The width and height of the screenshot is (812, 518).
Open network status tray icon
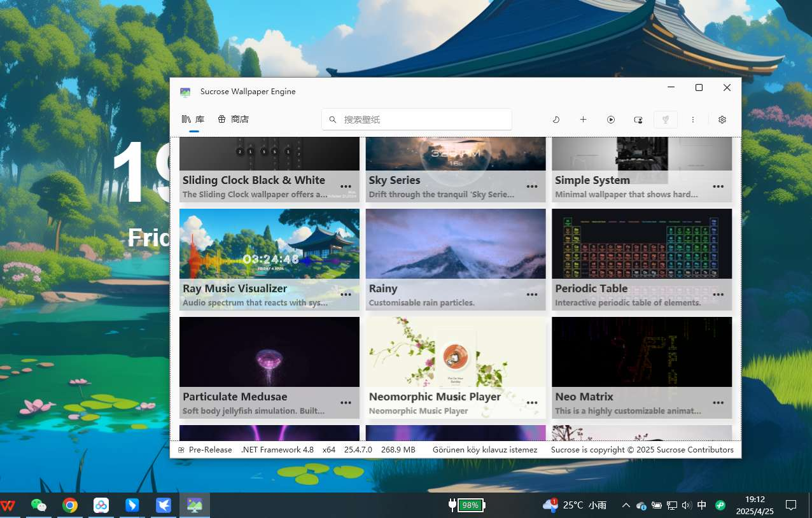click(672, 505)
